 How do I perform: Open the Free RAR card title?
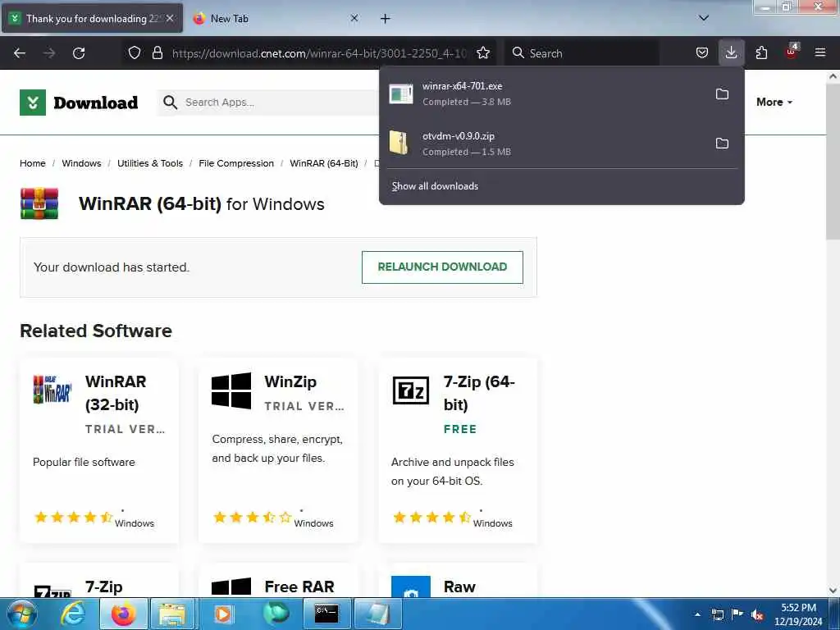click(x=299, y=587)
